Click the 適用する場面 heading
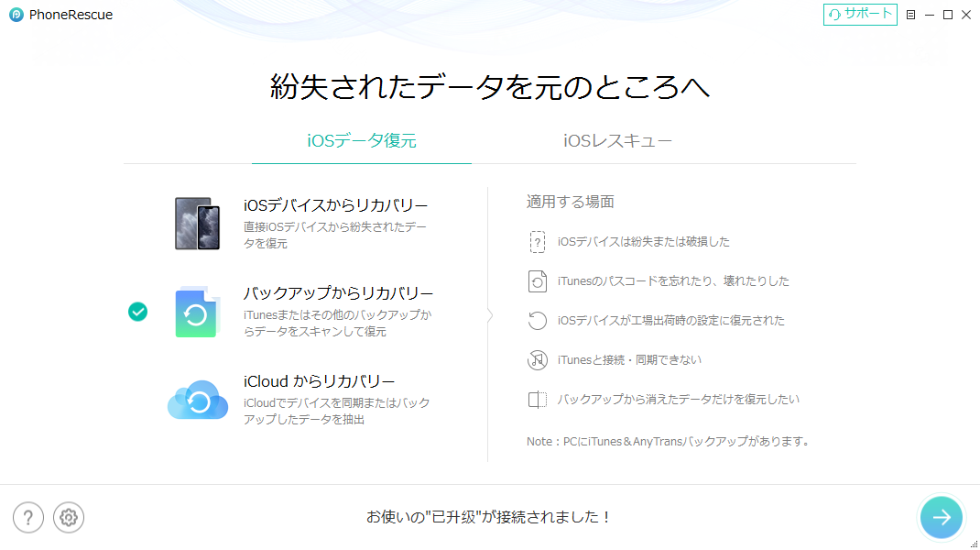The image size is (980, 550). pyautogui.click(x=570, y=202)
